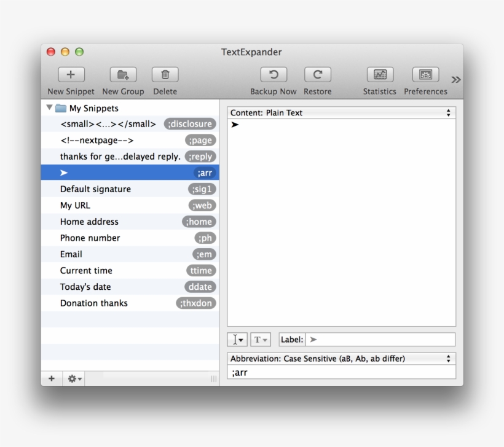Open the text formatting (T) menu
The width and height of the screenshot is (504, 447).
coord(260,339)
